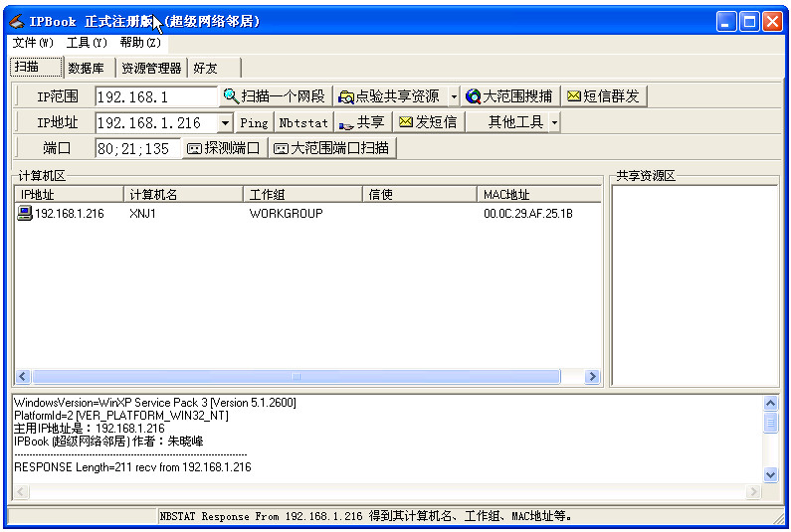Click the MAC address 00.0C.29.AF.25.1B
791x532 pixels.
(528, 214)
